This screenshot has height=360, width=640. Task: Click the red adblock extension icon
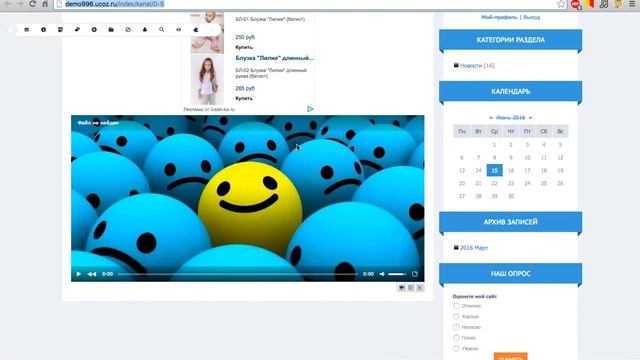[x=576, y=4]
